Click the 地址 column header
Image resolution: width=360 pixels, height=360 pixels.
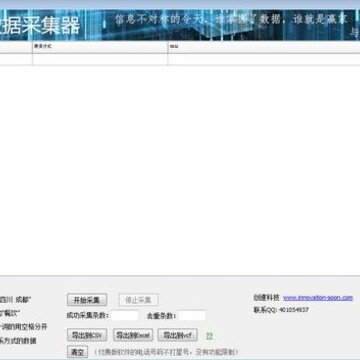264,47
